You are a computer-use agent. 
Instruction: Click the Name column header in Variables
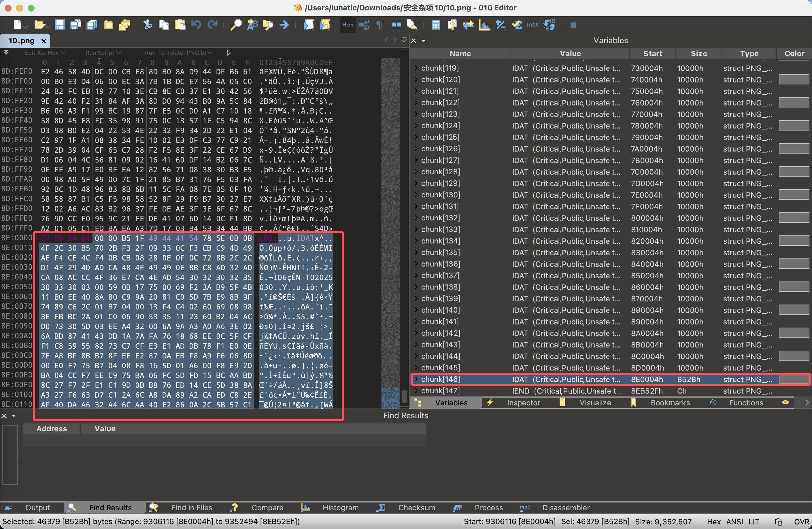(460, 54)
